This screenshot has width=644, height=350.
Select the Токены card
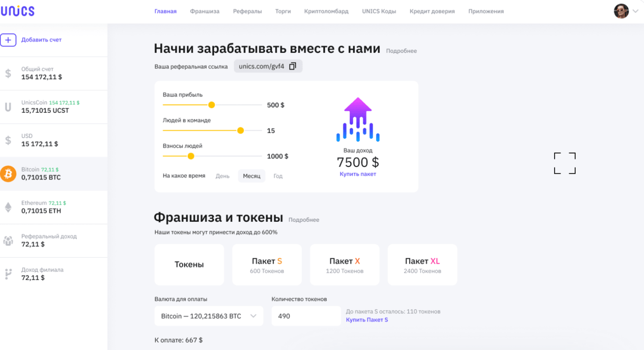coord(189,265)
